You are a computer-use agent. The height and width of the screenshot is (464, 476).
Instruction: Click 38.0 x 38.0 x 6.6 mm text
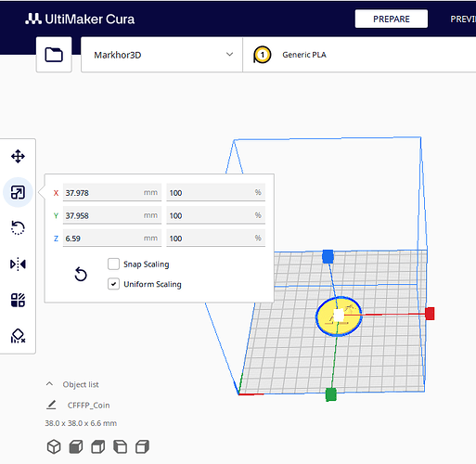point(81,423)
